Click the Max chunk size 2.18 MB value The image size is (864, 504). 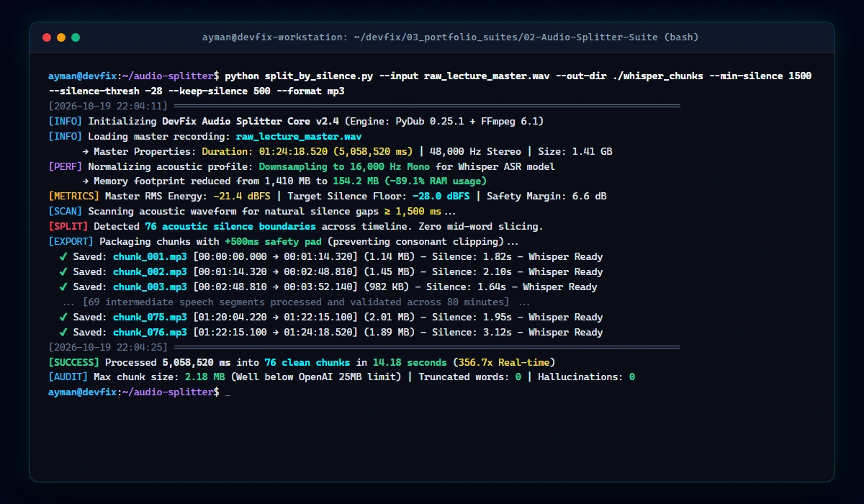click(204, 378)
